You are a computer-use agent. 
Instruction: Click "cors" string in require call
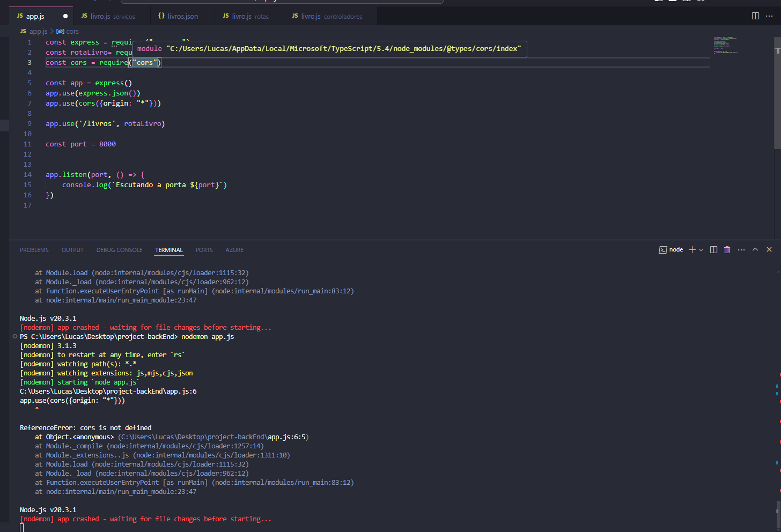click(x=145, y=63)
